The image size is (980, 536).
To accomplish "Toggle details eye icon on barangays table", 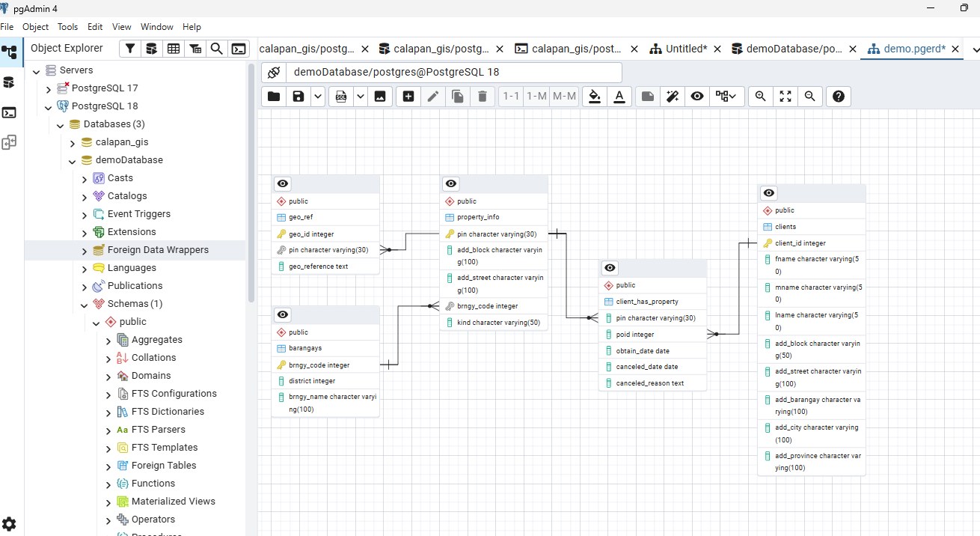I will 283,314.
